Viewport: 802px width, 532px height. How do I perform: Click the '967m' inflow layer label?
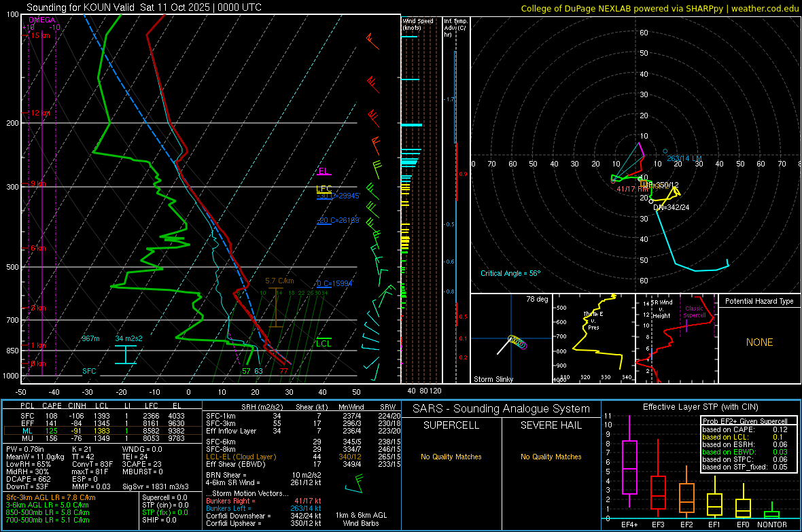coord(90,338)
